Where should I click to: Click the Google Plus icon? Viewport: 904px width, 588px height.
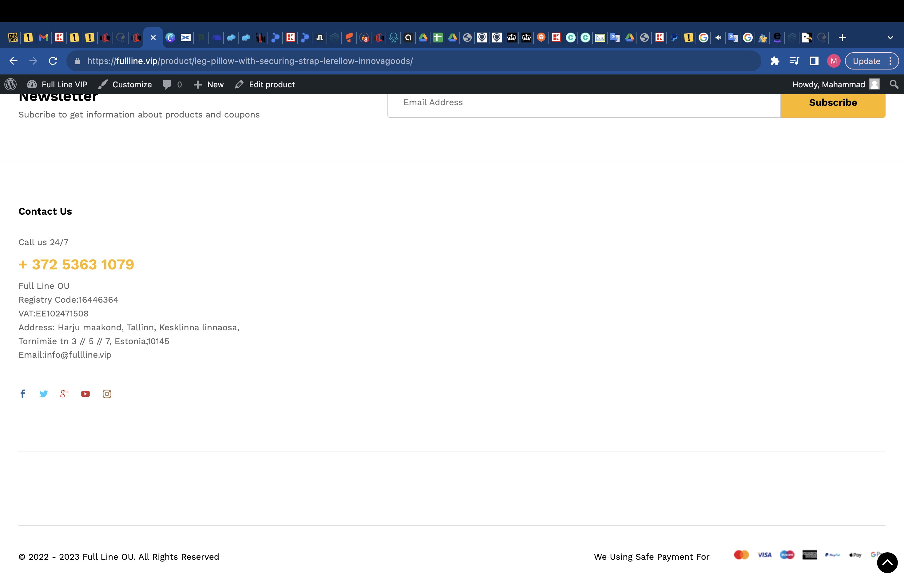(65, 394)
